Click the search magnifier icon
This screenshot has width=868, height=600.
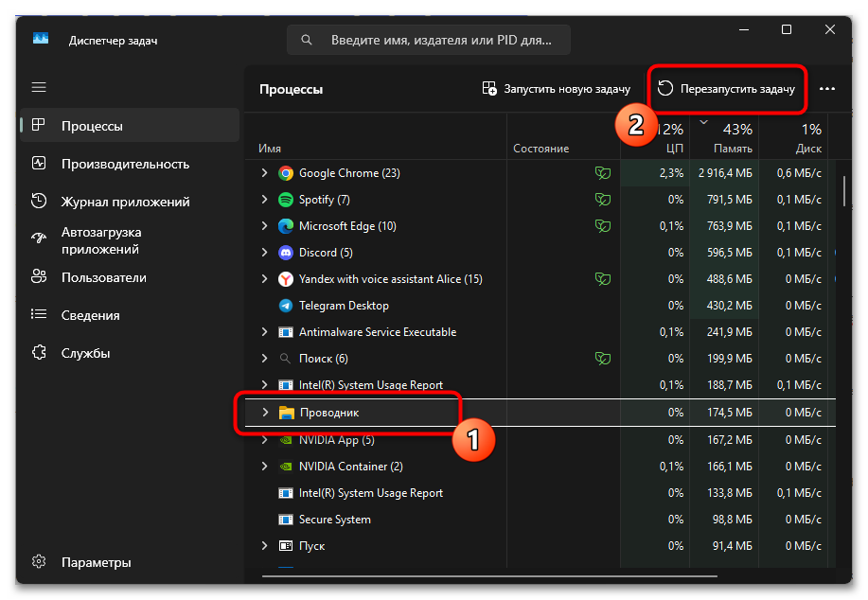pos(306,40)
